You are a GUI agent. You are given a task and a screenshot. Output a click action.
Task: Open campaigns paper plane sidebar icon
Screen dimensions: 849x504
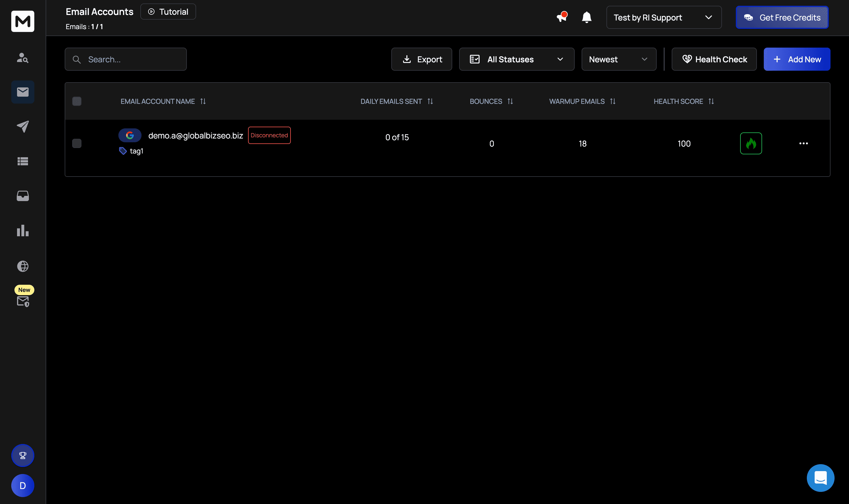(23, 126)
